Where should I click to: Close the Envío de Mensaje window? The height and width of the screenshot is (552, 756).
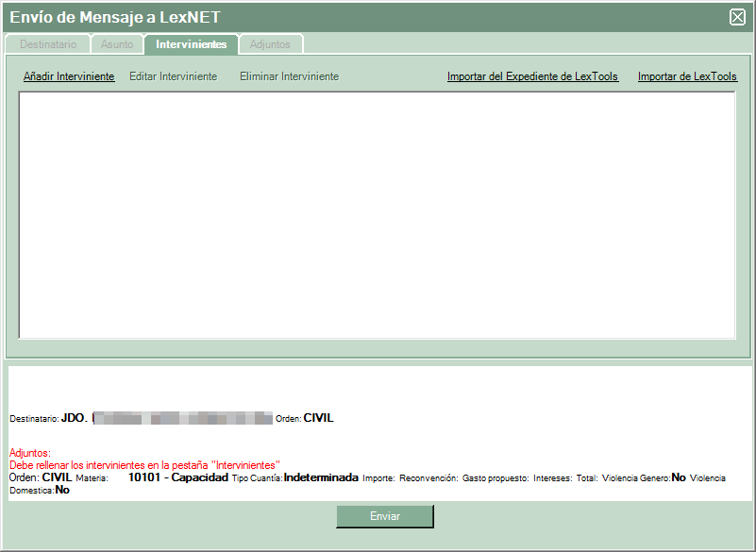click(737, 17)
